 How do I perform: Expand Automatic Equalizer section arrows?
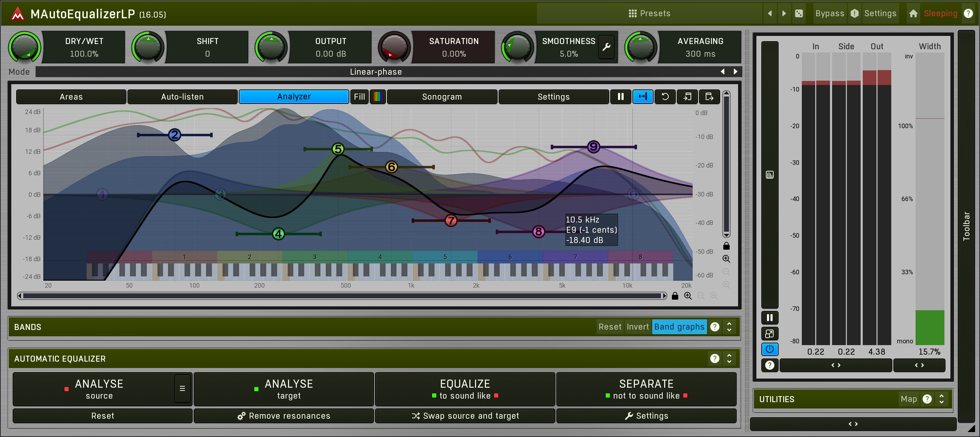pyautogui.click(x=729, y=359)
